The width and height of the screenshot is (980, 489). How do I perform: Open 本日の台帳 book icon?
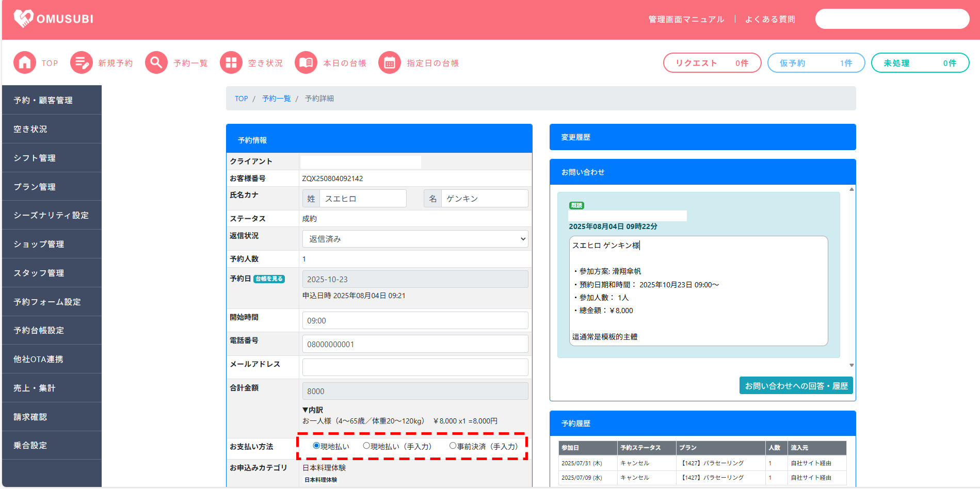[306, 63]
